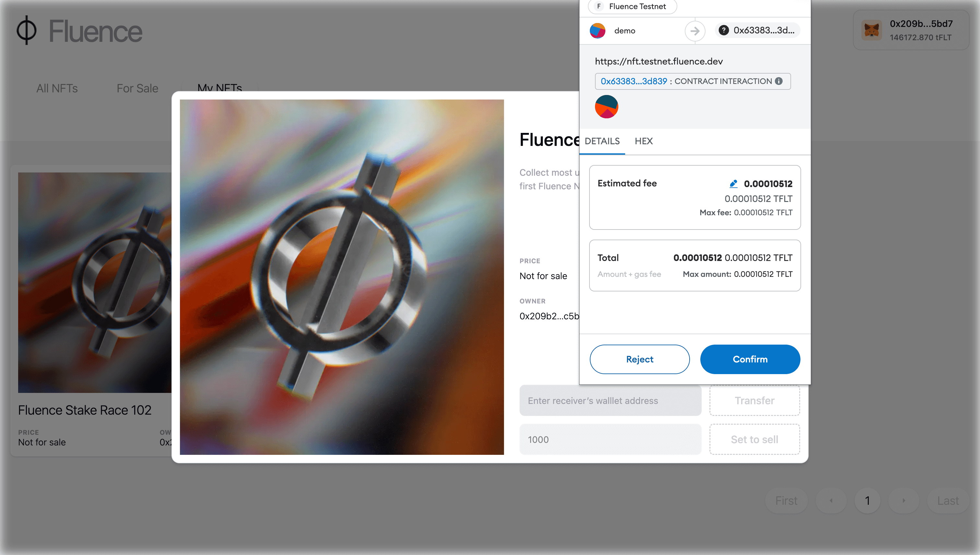The height and width of the screenshot is (555, 980).
Task: Go to previous page arrow in pagination
Action: pos(831,501)
